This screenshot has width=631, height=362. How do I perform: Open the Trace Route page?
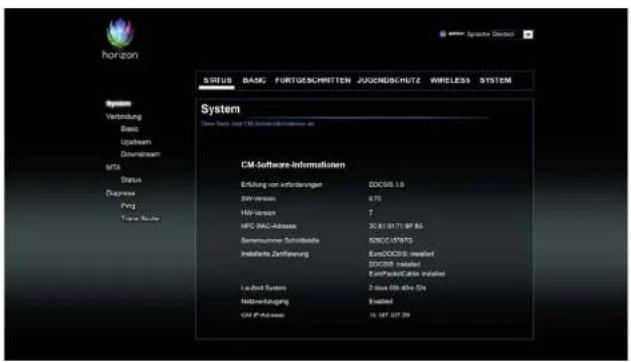pos(140,218)
